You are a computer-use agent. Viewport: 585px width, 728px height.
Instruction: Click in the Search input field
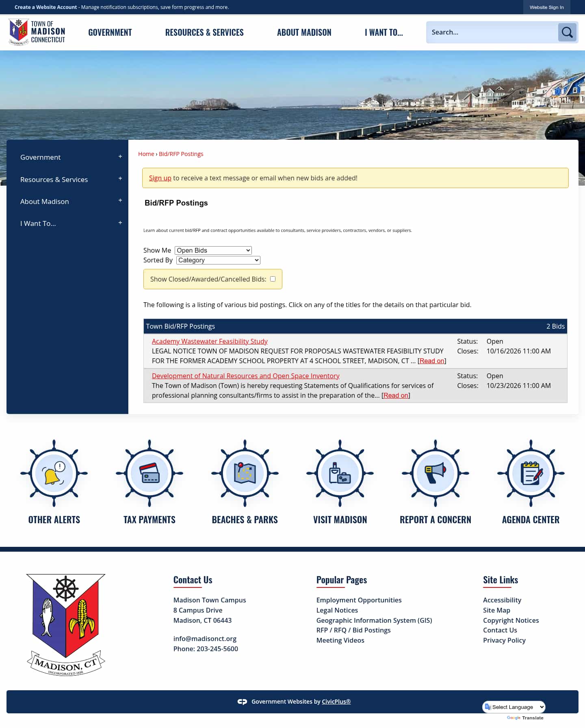(x=492, y=32)
